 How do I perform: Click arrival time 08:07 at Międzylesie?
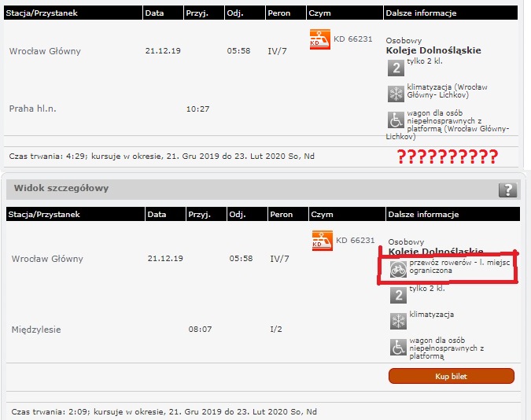[200, 330]
